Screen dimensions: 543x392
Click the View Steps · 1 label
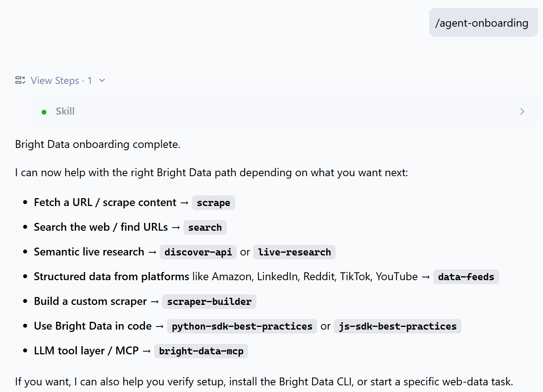(61, 80)
